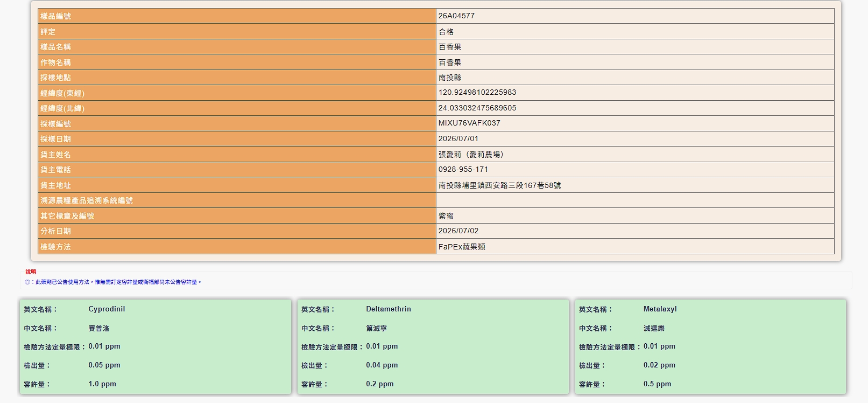Image resolution: width=868 pixels, height=403 pixels.
Task: Click the blue explanatory note text
Action: (113, 282)
